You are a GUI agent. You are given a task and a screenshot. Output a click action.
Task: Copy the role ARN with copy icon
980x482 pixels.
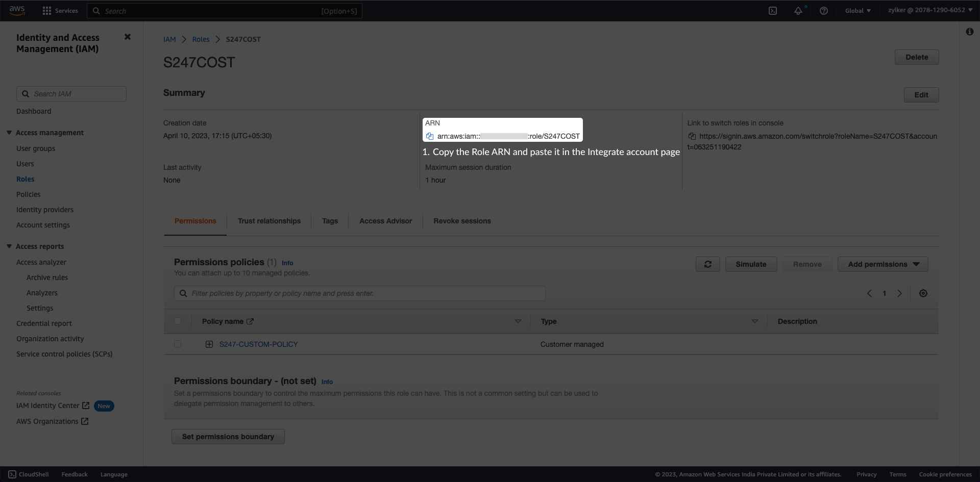point(430,136)
